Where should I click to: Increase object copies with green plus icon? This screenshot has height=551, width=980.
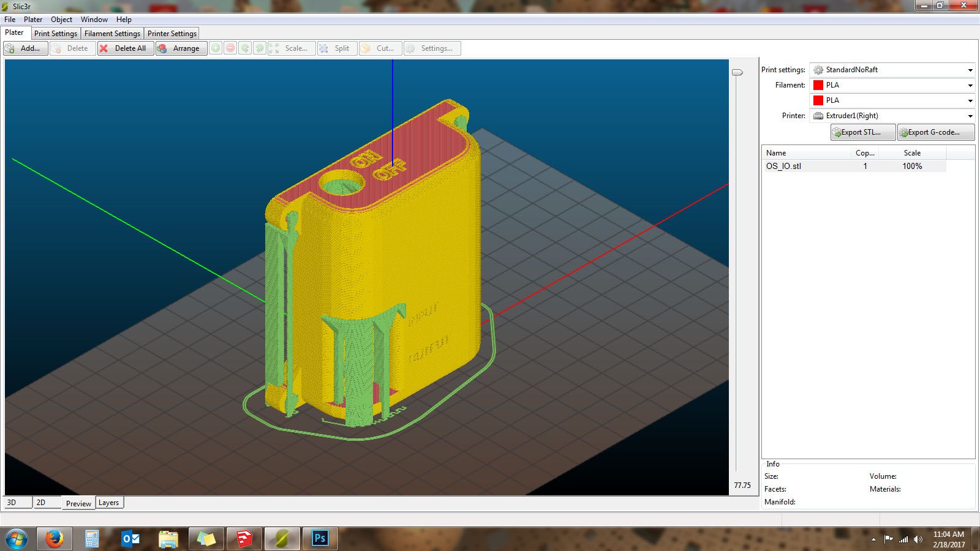pyautogui.click(x=216, y=48)
